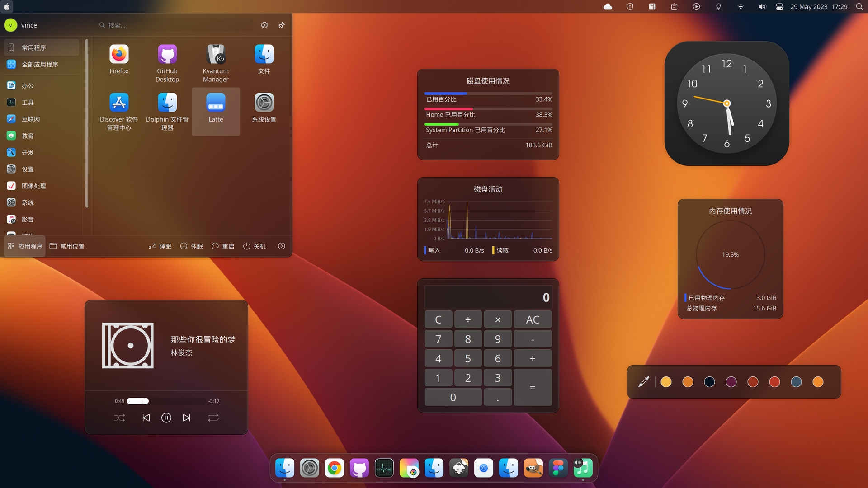The height and width of the screenshot is (488, 868).
Task: Open the music player dock icon
Action: coord(583,468)
